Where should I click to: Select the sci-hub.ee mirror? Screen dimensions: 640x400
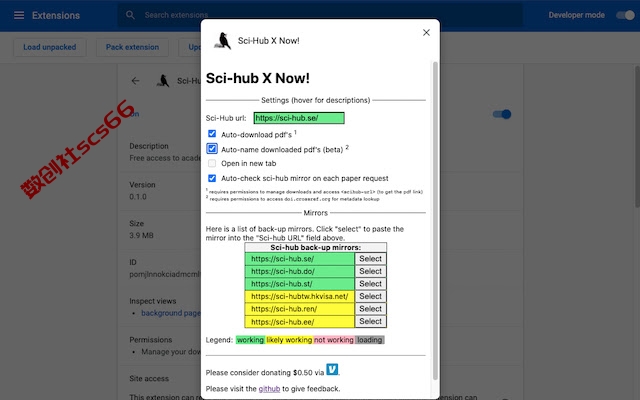[x=371, y=322]
